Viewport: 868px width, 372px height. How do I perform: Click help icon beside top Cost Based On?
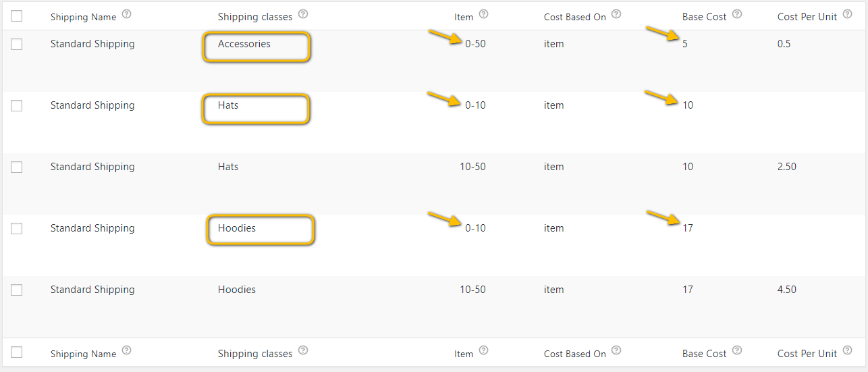pyautogui.click(x=616, y=14)
